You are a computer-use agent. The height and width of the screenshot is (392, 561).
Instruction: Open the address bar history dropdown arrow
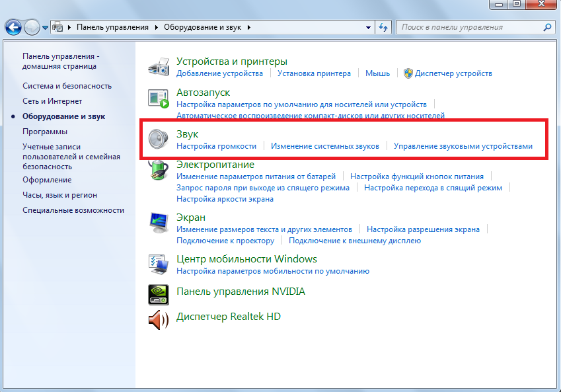368,27
